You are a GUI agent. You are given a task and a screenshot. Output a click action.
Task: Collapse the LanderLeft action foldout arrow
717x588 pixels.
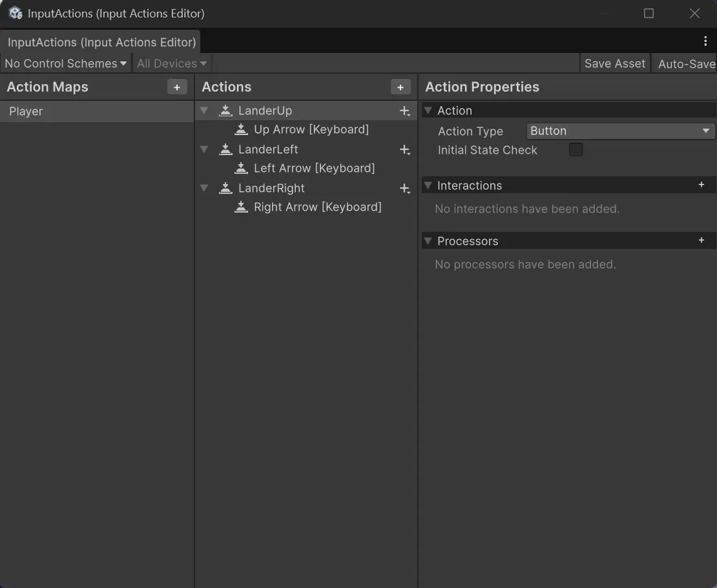point(204,150)
